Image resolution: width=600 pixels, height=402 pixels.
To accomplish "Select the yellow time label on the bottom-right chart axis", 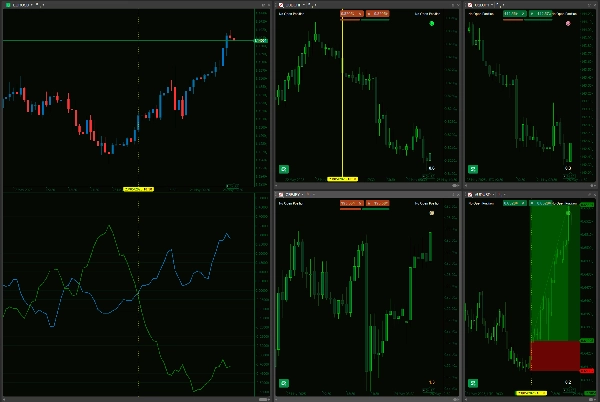I will [x=531, y=393].
